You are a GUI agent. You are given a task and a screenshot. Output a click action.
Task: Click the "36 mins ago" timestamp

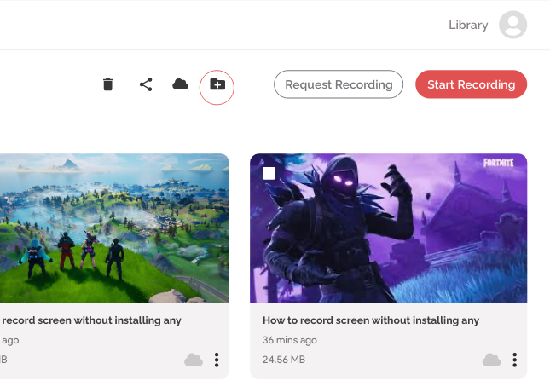tap(290, 340)
